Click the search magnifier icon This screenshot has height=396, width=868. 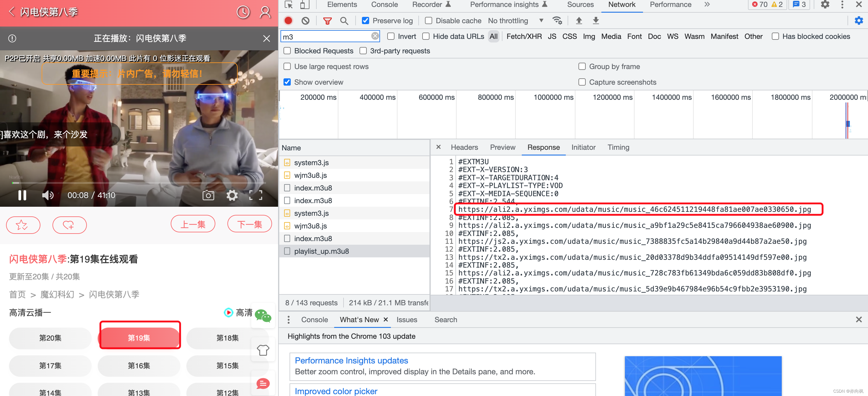[x=345, y=21]
